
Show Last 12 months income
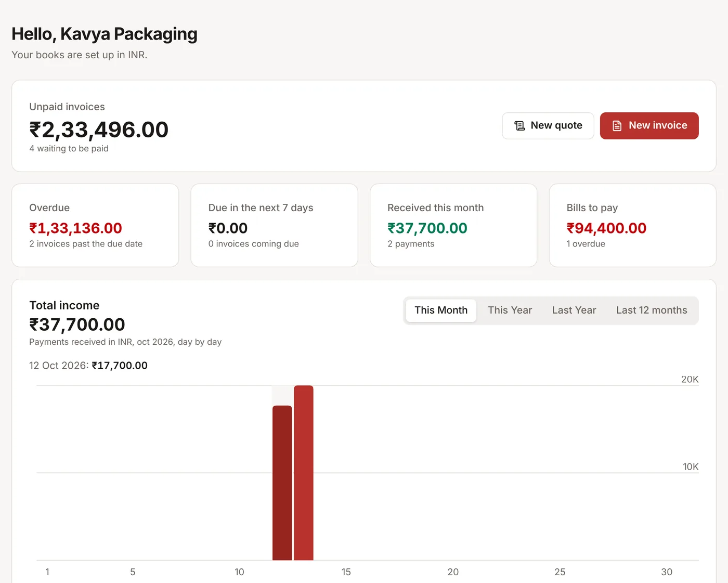(x=652, y=310)
